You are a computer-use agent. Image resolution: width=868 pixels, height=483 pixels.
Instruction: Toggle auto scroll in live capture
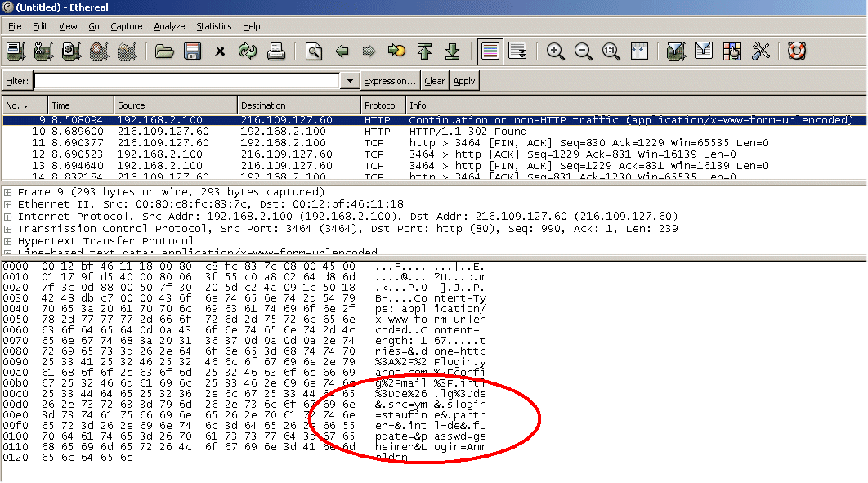[x=517, y=51]
